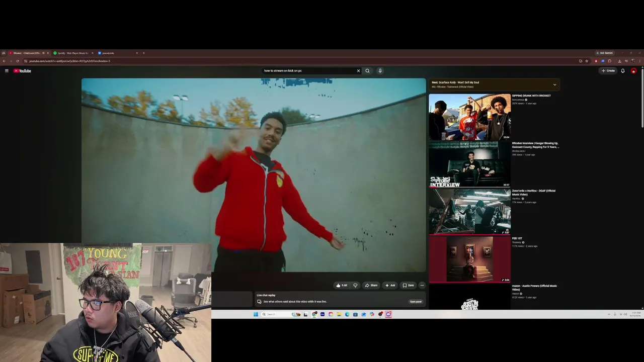This screenshot has height=362, width=644.
Task: Share this video
Action: pyautogui.click(x=371, y=286)
